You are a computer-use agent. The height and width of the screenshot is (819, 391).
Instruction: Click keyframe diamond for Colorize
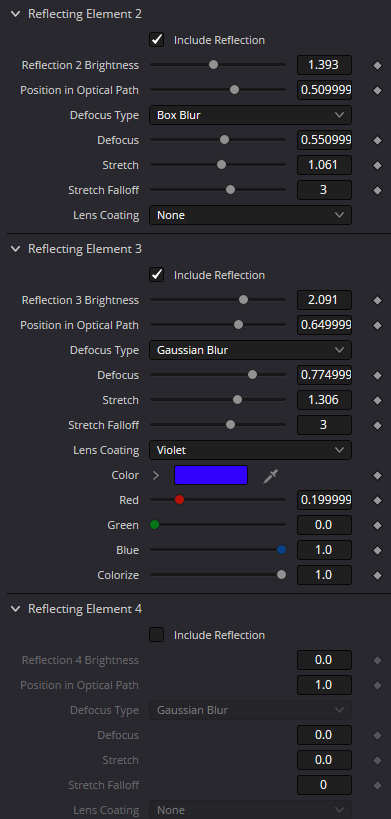[377, 576]
